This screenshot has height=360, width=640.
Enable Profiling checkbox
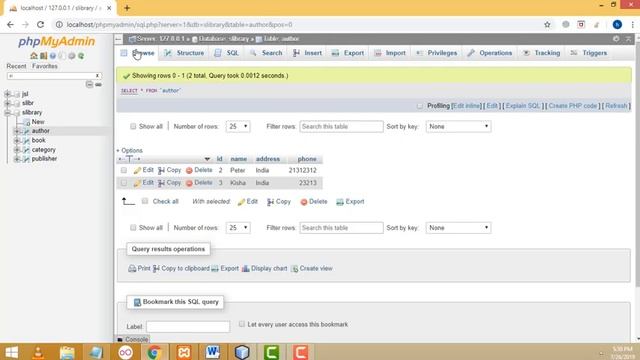click(420, 106)
